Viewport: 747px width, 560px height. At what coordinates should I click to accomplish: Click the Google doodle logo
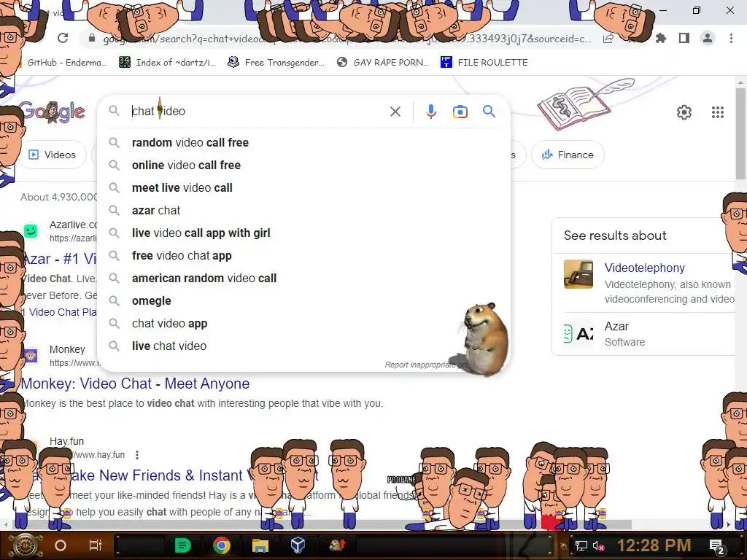(53, 112)
